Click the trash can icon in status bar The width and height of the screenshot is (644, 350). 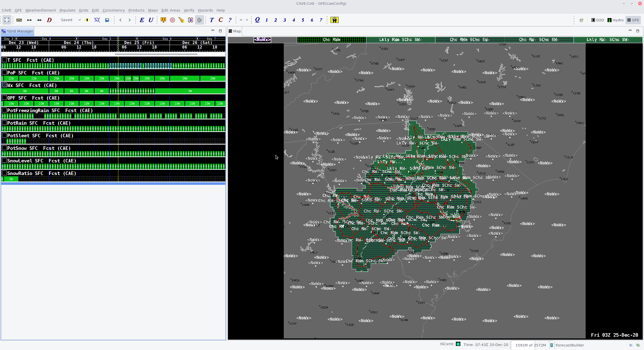click(x=551, y=345)
